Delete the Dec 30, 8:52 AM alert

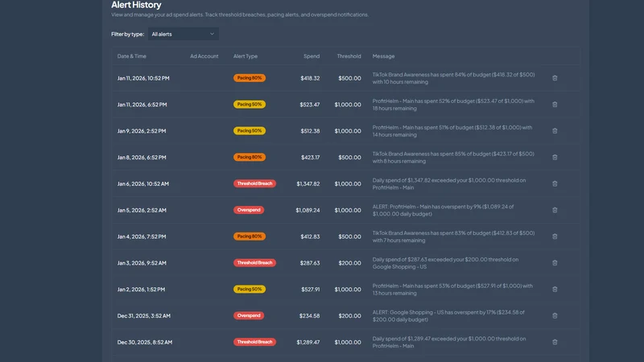pos(555,343)
